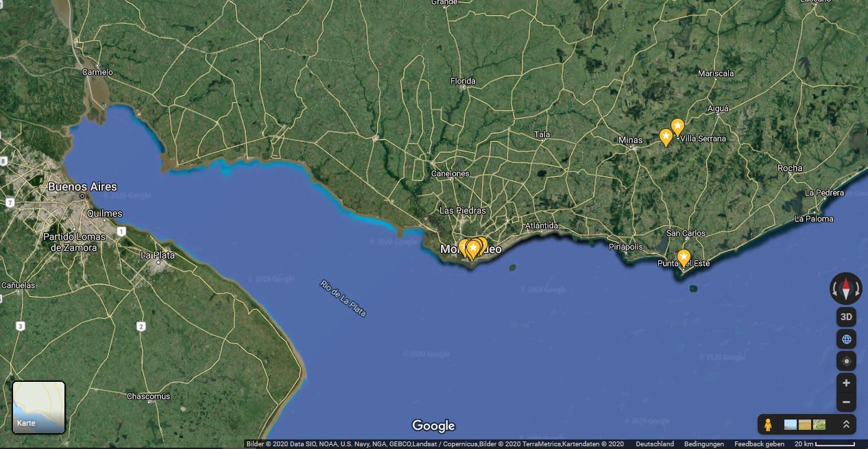Select the star marker closest to Minas
Image resolution: width=868 pixels, height=449 pixels.
click(666, 137)
